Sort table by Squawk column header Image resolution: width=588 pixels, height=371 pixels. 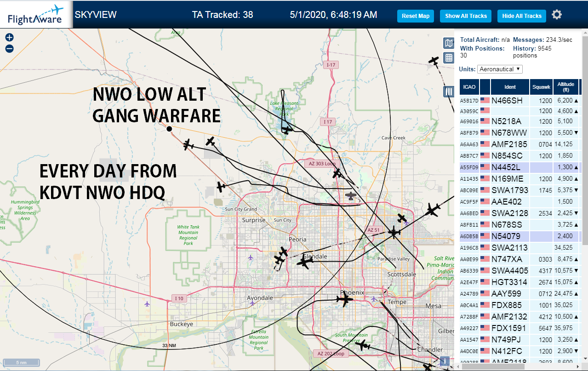[541, 87]
